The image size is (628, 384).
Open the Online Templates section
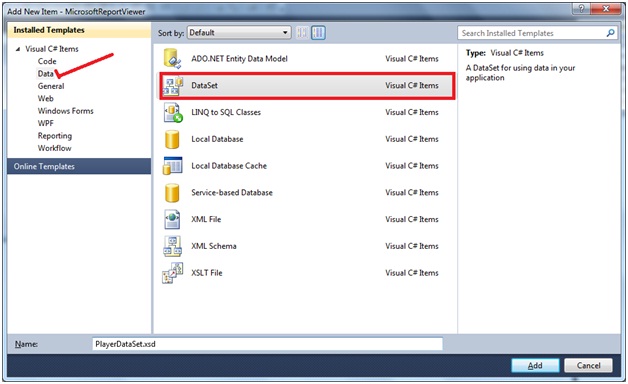coord(79,166)
